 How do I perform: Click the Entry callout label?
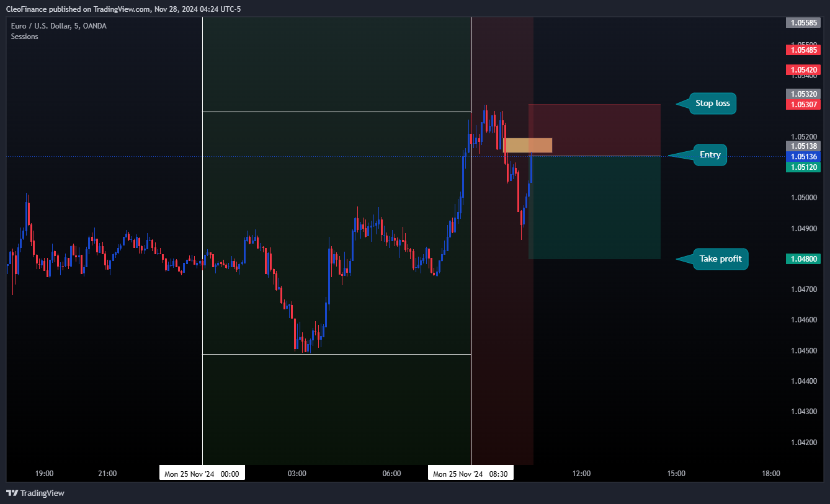coord(710,155)
